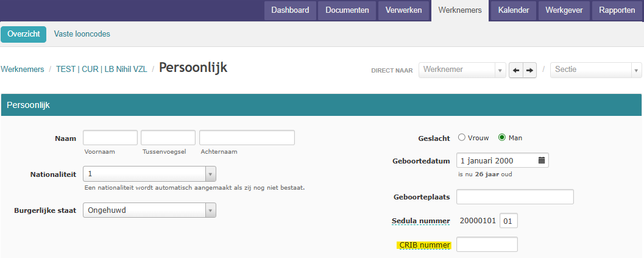This screenshot has height=258, width=644.
Task: Click the Persoonlijk section header bar
Action: (x=321, y=105)
